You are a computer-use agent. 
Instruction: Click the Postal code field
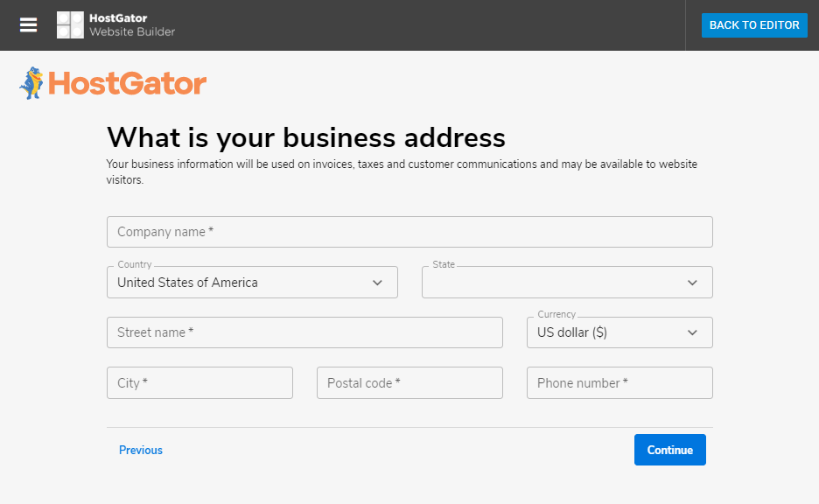tap(409, 382)
